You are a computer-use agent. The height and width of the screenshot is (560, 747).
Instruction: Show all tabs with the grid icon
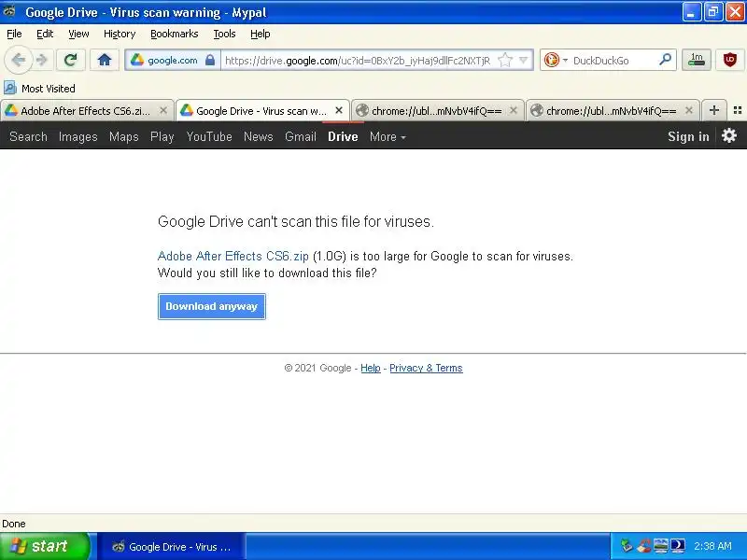click(738, 110)
